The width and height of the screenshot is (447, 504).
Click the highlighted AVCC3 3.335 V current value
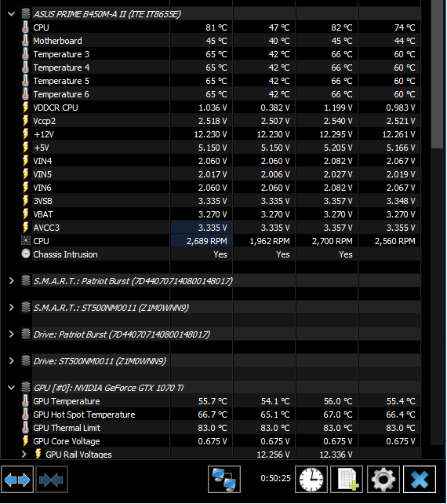(x=213, y=228)
